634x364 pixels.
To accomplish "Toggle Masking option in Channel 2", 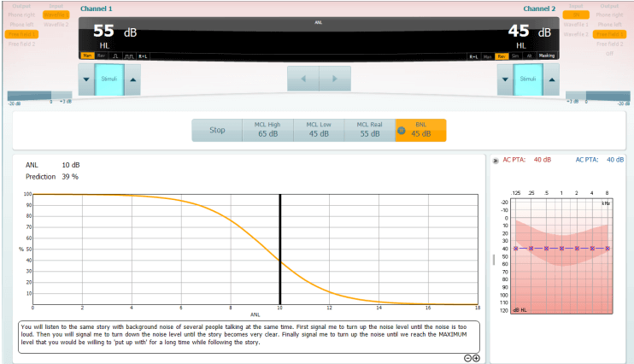I will [x=547, y=56].
